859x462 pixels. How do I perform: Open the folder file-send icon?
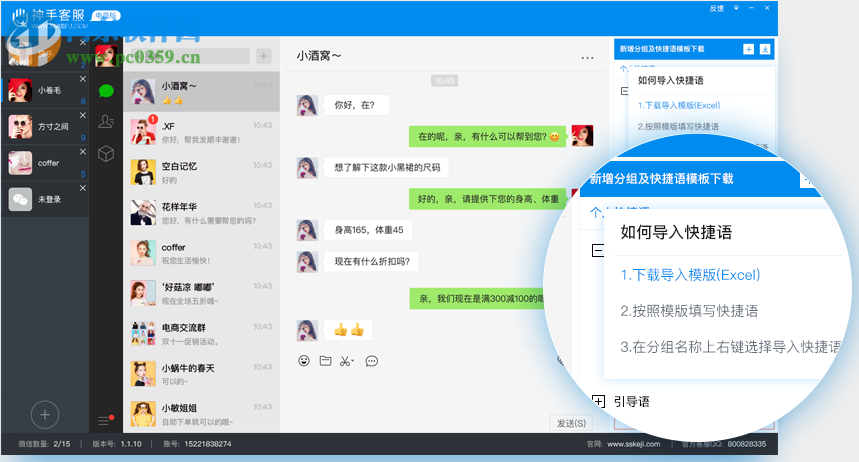click(x=325, y=361)
